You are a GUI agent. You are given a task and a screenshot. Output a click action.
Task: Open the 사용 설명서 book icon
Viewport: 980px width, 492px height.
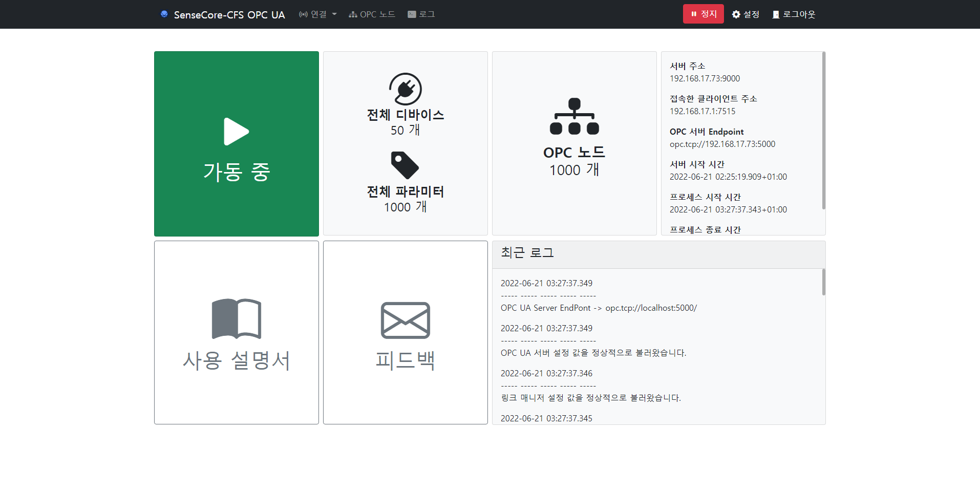(x=236, y=318)
